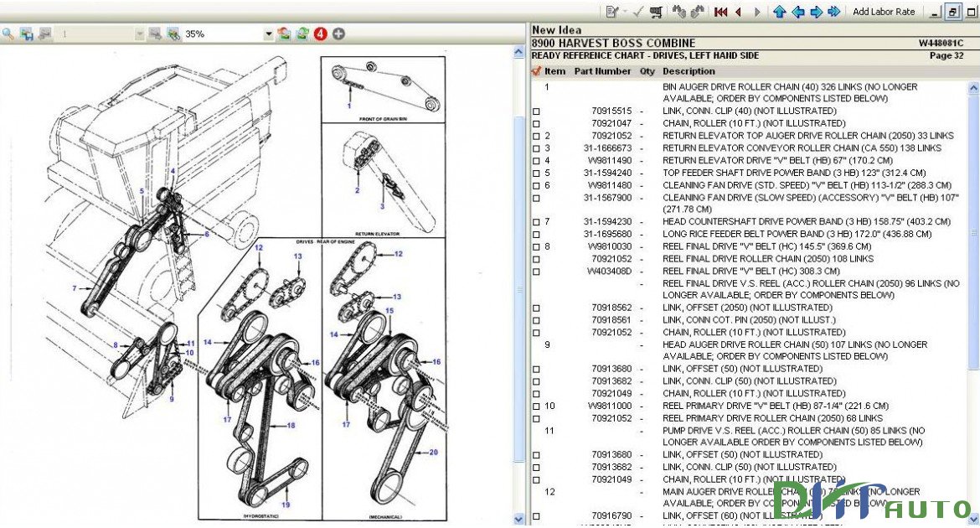Jump to first page with red rewind icon

(x=720, y=11)
